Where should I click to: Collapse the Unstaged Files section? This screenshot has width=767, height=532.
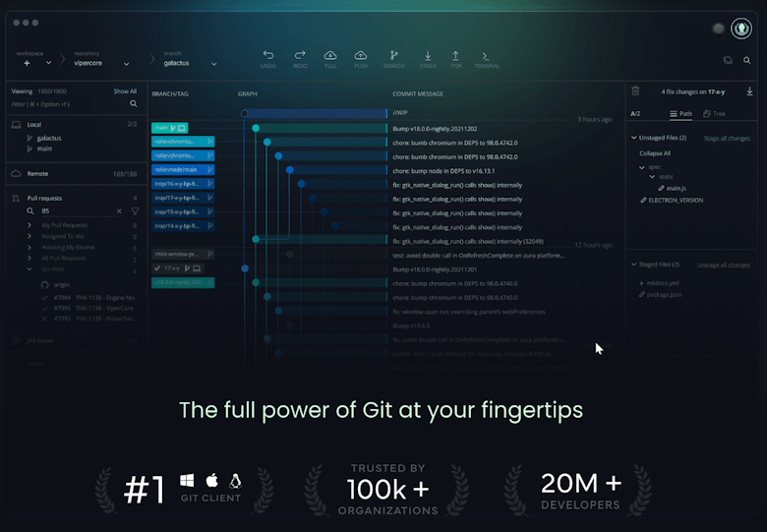pos(634,138)
